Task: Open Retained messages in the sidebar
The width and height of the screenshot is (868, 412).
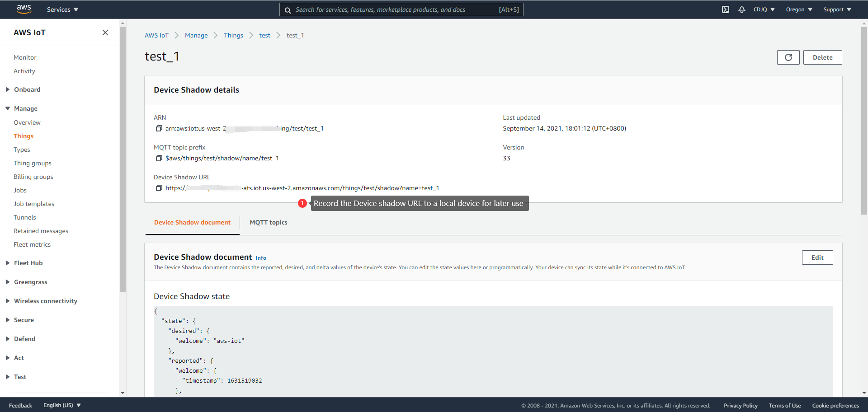Action: 41,231
